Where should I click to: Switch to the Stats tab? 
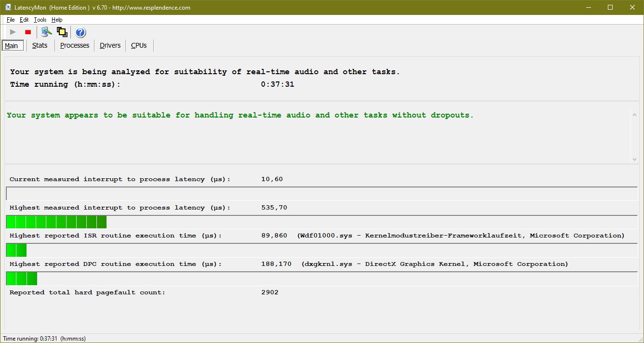click(x=40, y=45)
